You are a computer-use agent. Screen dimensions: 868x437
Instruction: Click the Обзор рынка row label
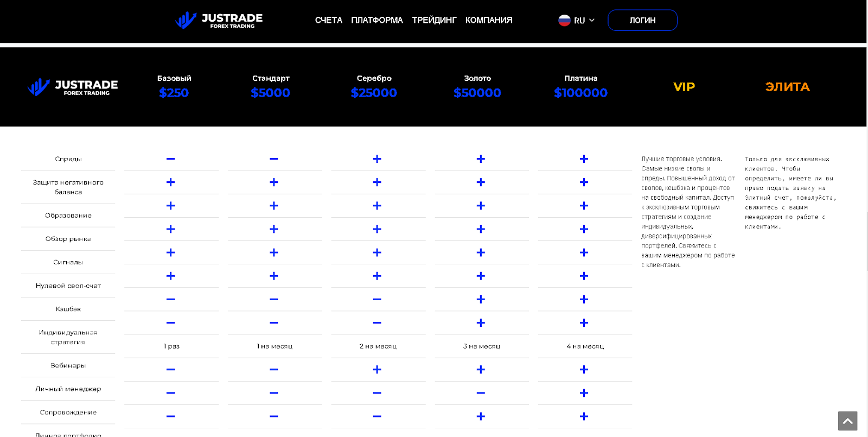point(68,239)
